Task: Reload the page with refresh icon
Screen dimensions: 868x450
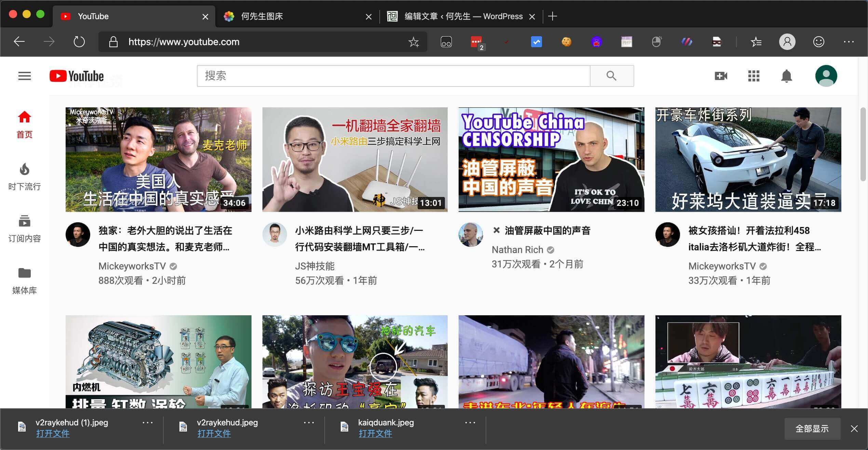Action: pos(79,42)
